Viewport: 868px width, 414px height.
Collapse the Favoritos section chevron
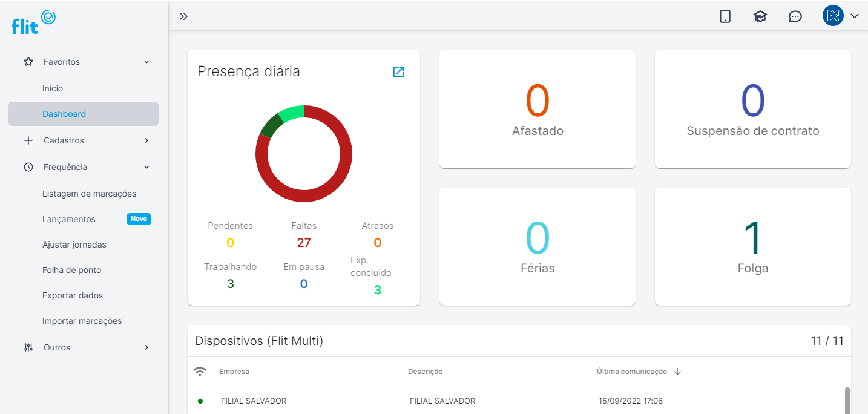point(146,61)
